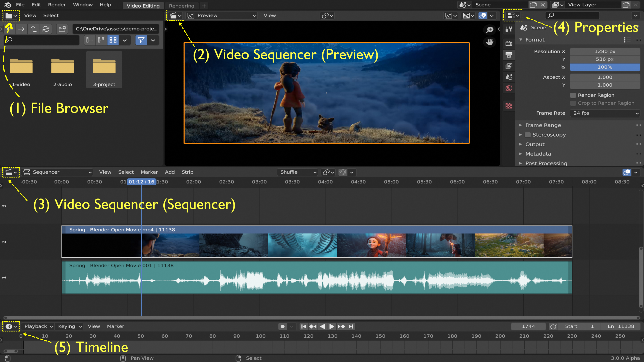Toggle Crop to Render Region checkbox
Viewport: 644px width, 362px height.
(573, 103)
